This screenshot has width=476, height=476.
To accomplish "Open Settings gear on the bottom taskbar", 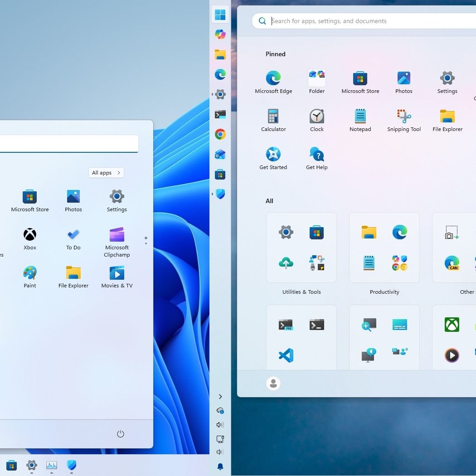I will click(32, 465).
